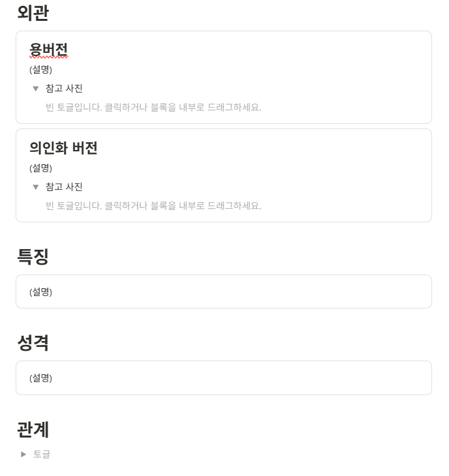Click (설명) in the 특징 section box

pyautogui.click(x=40, y=292)
